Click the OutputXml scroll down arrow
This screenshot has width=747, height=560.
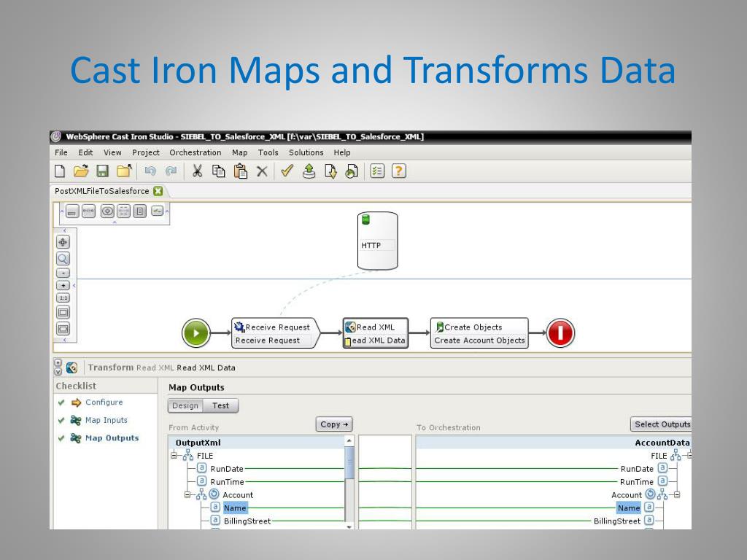pyautogui.click(x=349, y=526)
